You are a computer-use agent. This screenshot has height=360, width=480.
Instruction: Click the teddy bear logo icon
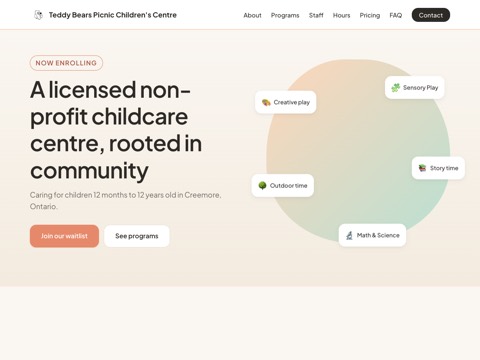(39, 15)
